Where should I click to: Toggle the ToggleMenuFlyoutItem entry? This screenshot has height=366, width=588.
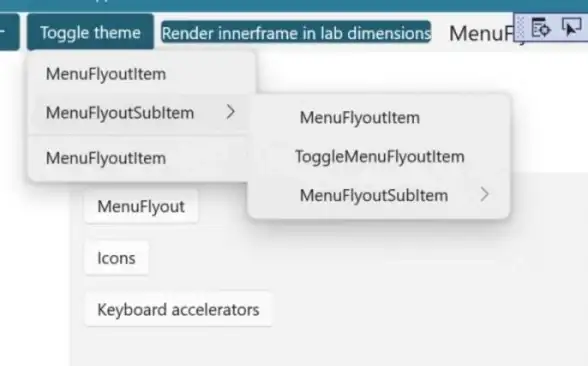(x=379, y=157)
